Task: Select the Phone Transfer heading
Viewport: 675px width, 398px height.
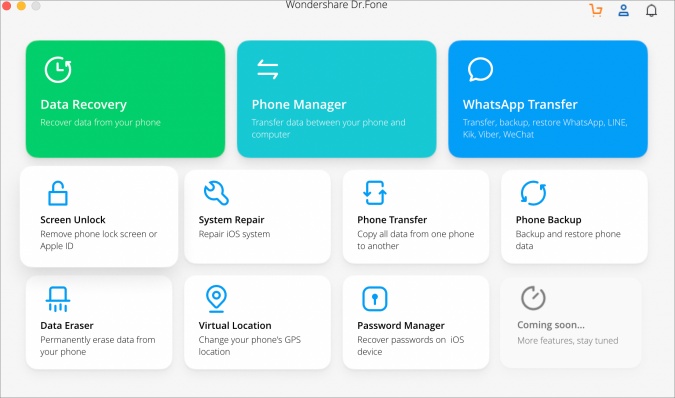Action: 392,220
